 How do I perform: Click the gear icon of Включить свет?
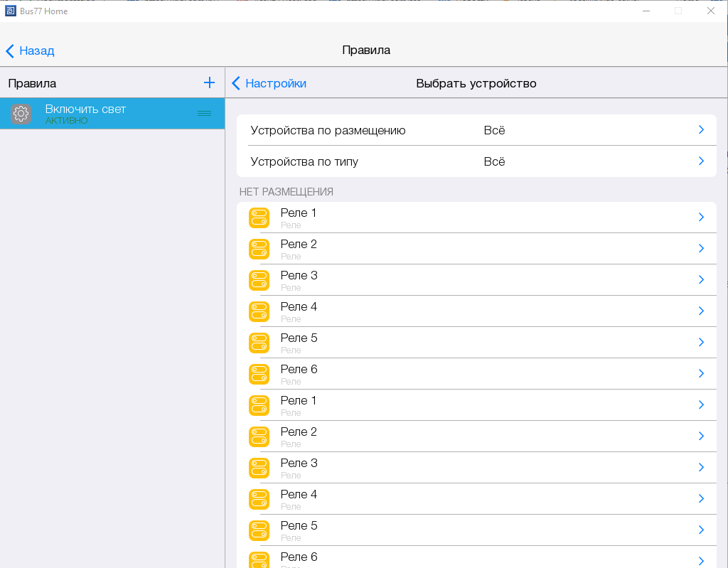[x=21, y=114]
